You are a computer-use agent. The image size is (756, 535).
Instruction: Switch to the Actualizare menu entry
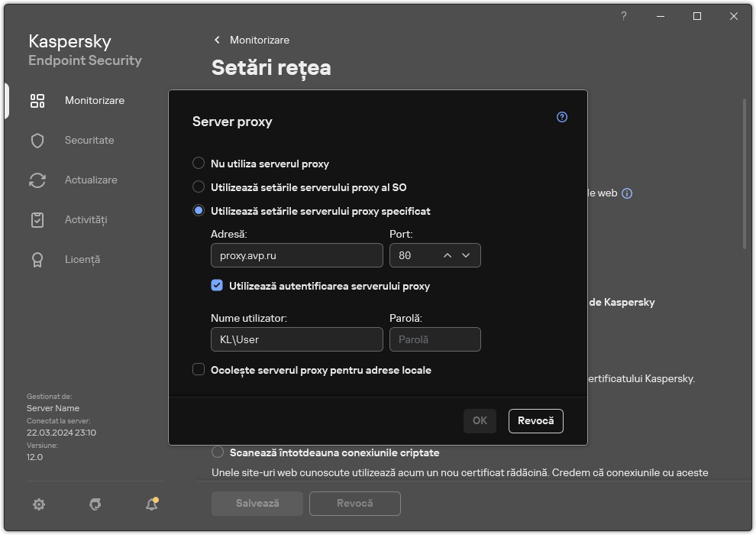[94, 180]
